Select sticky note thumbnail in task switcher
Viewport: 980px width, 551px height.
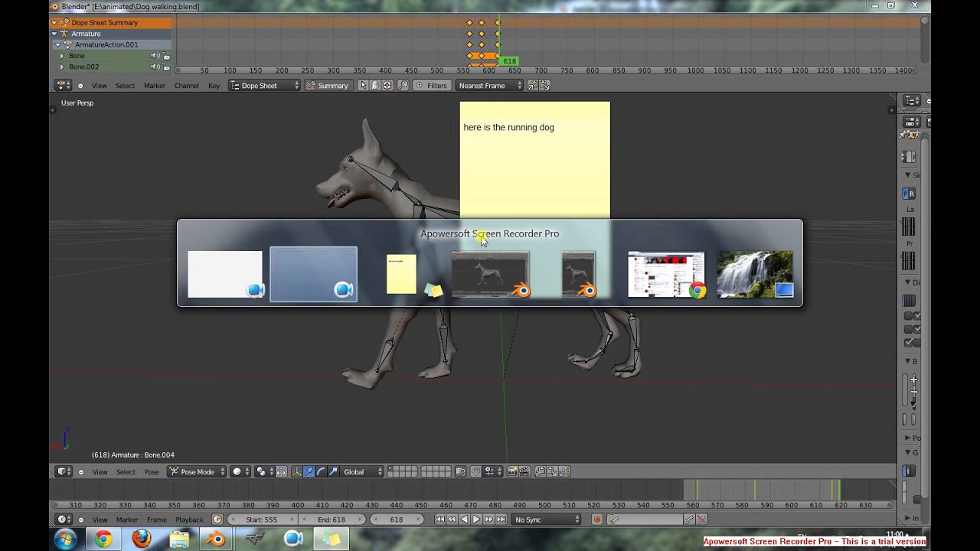pyautogui.click(x=403, y=274)
